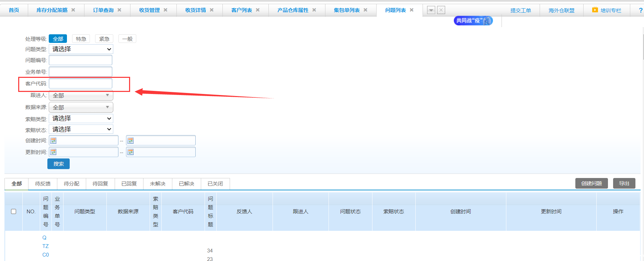The image size is (644, 261).
Task: Tick the select-all checkbox in table header
Action: tap(14, 211)
